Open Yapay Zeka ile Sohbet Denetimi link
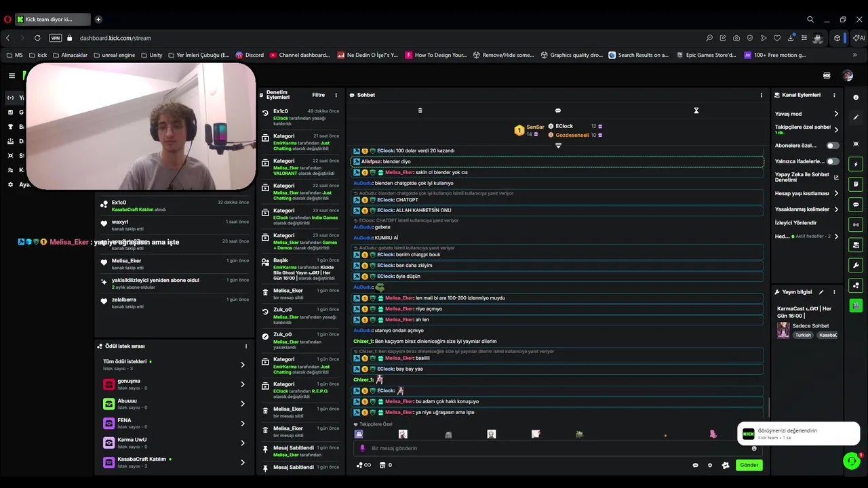Image resolution: width=868 pixels, height=488 pixels. pos(807,177)
